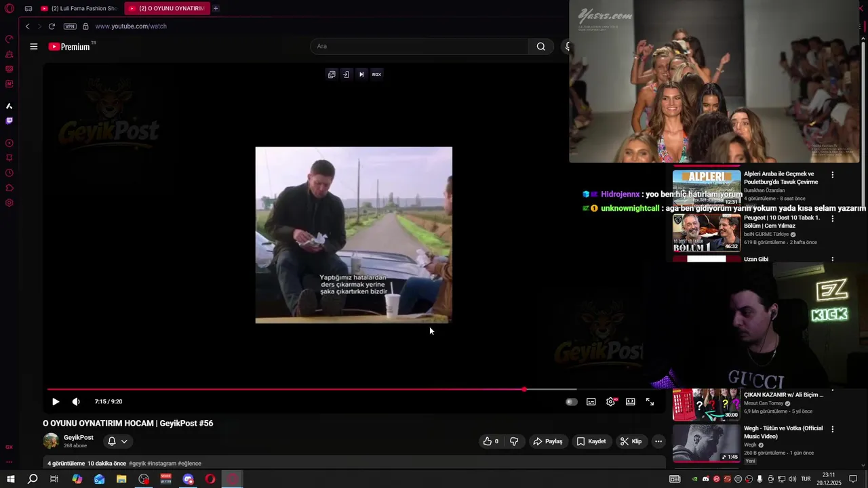This screenshot has width=868, height=488.
Task: Focus the www.youtube.com/watch address bar
Action: pyautogui.click(x=131, y=26)
